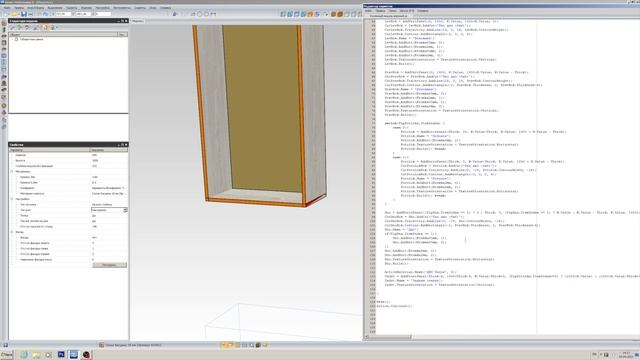Click the script editor's horizontal scrollbar

pyautogui.click(x=391, y=337)
